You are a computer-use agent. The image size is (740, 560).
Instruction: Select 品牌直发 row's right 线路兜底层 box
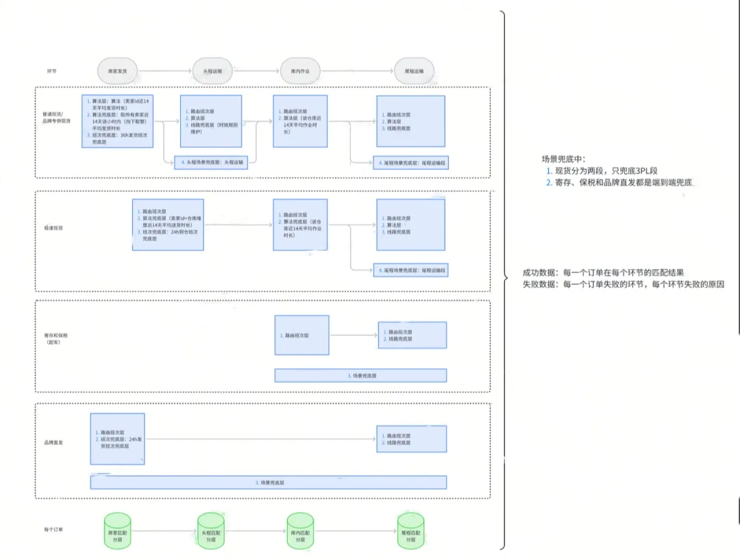(x=412, y=439)
